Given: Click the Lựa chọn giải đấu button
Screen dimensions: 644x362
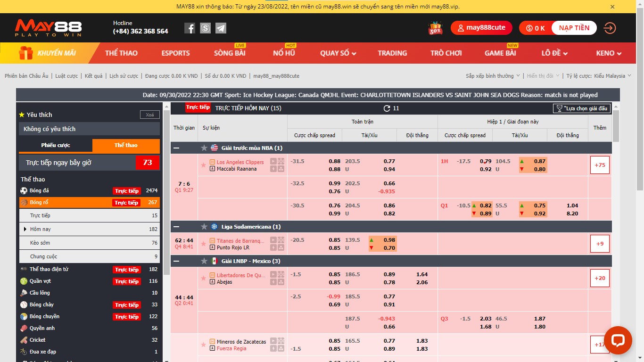Looking at the screenshot, I should (582, 108).
